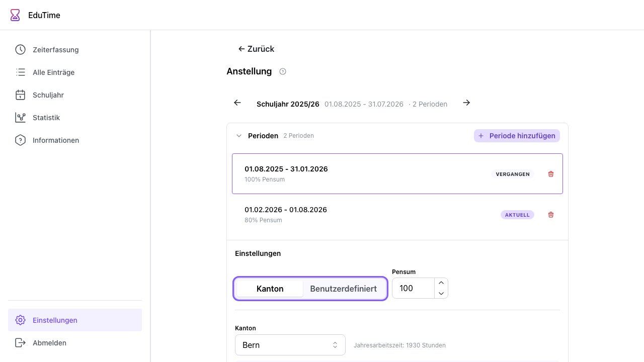The image size is (644, 362).
Task: Click the Einstellungen gear icon
Action: [x=20, y=320]
